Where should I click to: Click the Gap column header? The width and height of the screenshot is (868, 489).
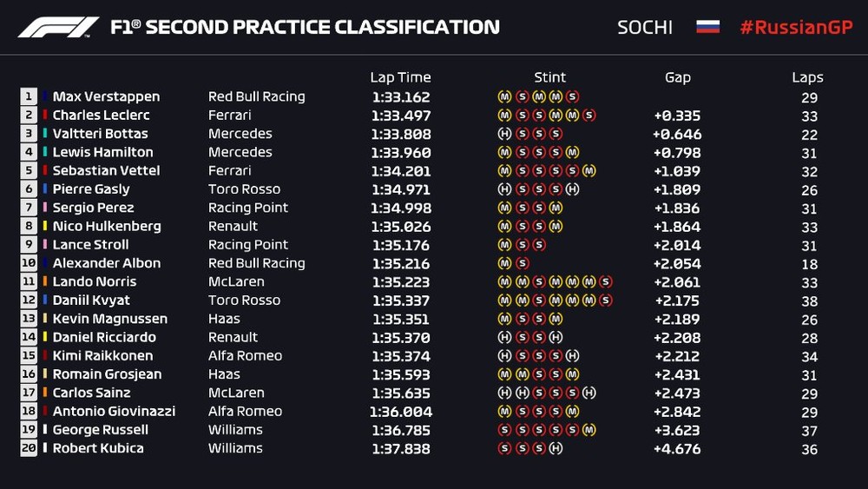click(x=678, y=77)
